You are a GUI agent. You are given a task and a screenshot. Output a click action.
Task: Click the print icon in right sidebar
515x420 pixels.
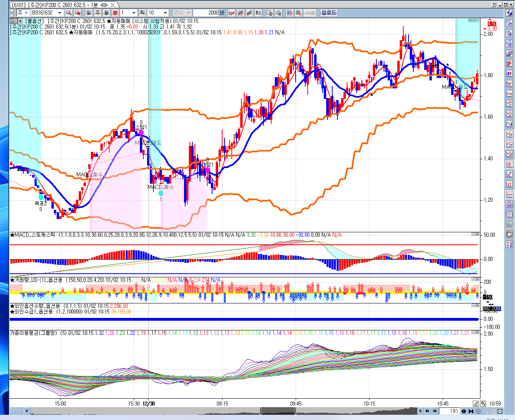tap(509, 204)
